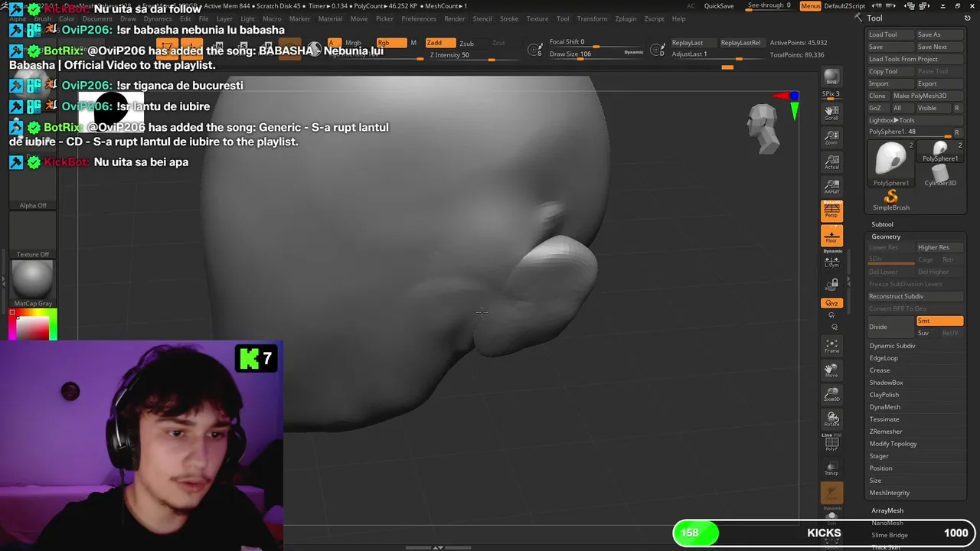Image resolution: width=980 pixels, height=551 pixels.
Task: Expand Dynamic Subdiv section
Action: (x=892, y=346)
